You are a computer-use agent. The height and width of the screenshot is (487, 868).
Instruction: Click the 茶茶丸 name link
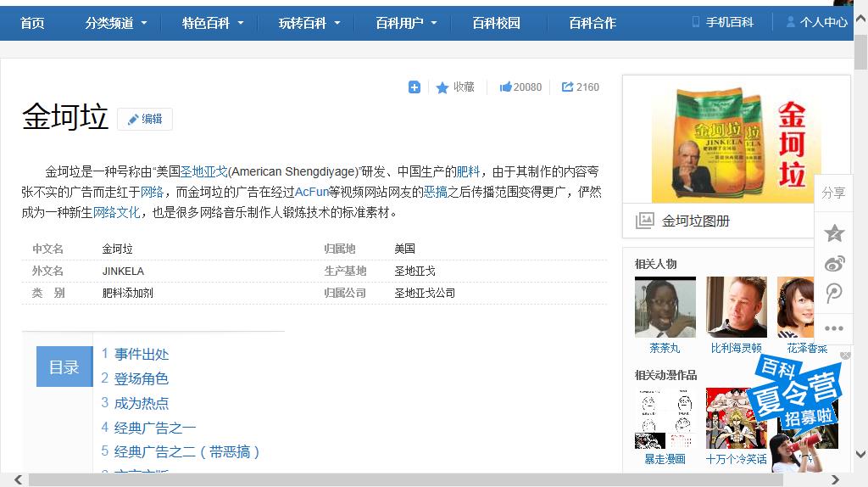[x=665, y=348]
